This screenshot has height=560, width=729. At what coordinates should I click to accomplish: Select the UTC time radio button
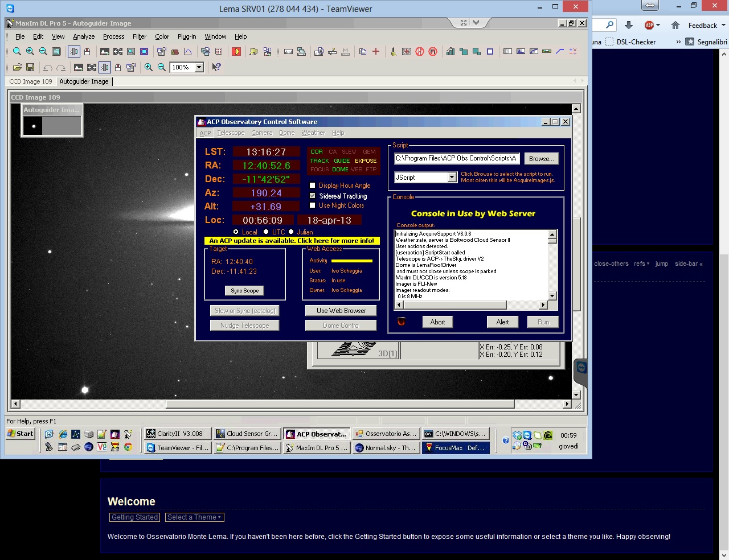click(x=266, y=232)
